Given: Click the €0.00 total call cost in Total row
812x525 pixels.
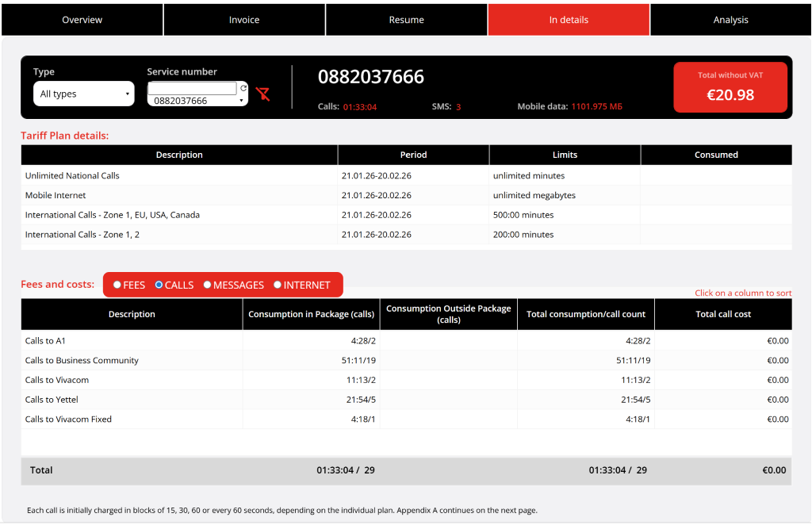Looking at the screenshot, I should pos(774,470).
